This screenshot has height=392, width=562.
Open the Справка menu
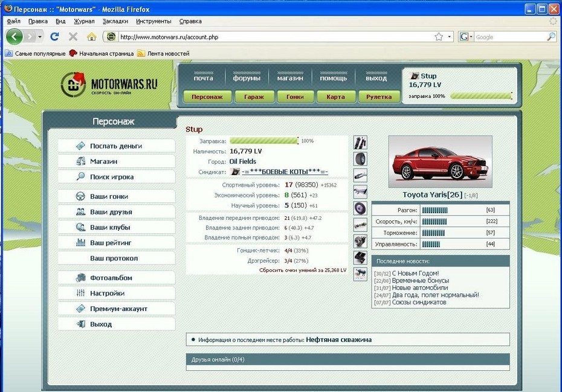tap(190, 21)
